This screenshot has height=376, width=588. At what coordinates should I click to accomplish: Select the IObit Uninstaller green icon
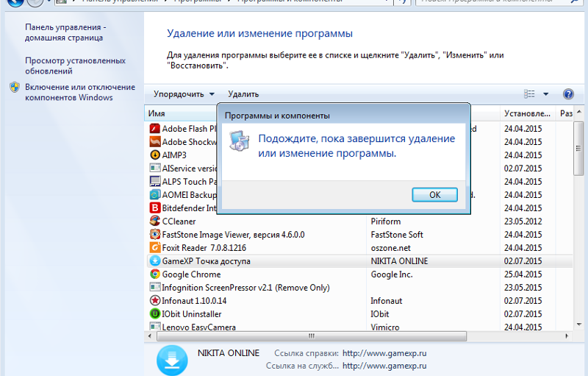[x=155, y=313]
